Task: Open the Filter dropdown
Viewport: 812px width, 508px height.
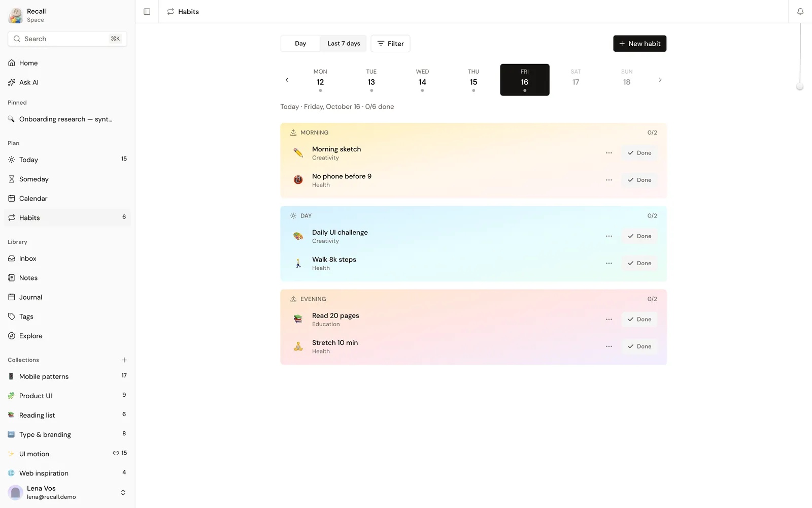Action: click(x=390, y=44)
